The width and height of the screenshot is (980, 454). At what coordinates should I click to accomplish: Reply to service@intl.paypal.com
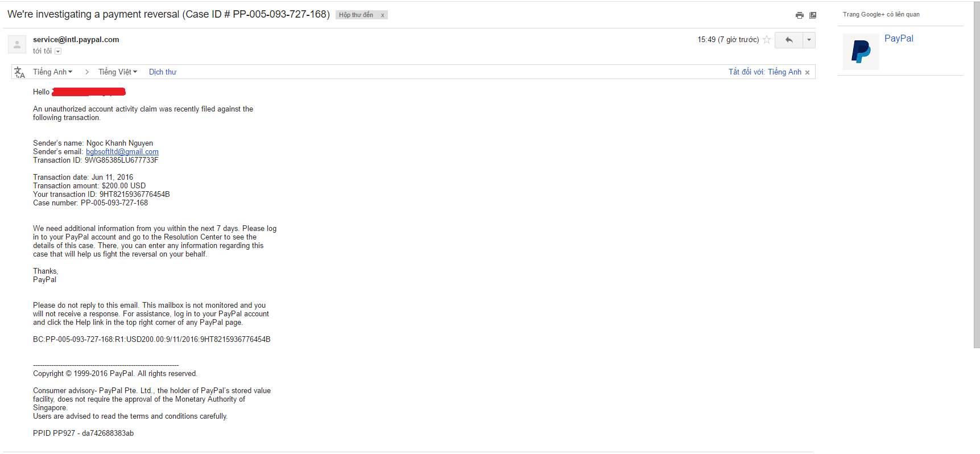788,40
